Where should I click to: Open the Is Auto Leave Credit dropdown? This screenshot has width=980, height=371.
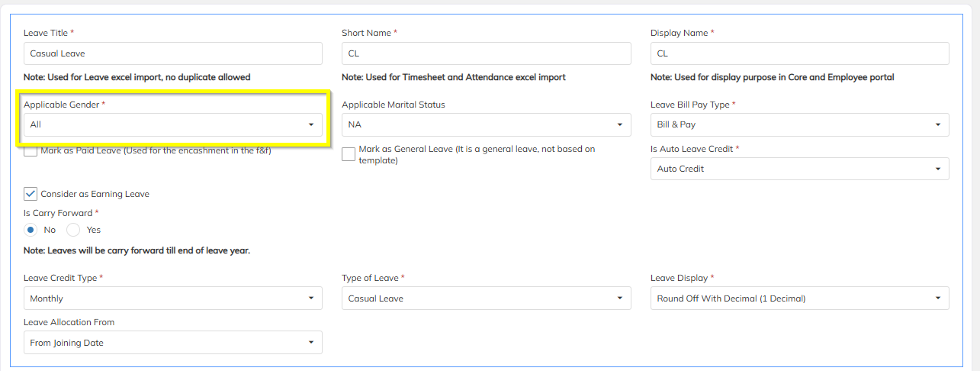[x=799, y=169]
